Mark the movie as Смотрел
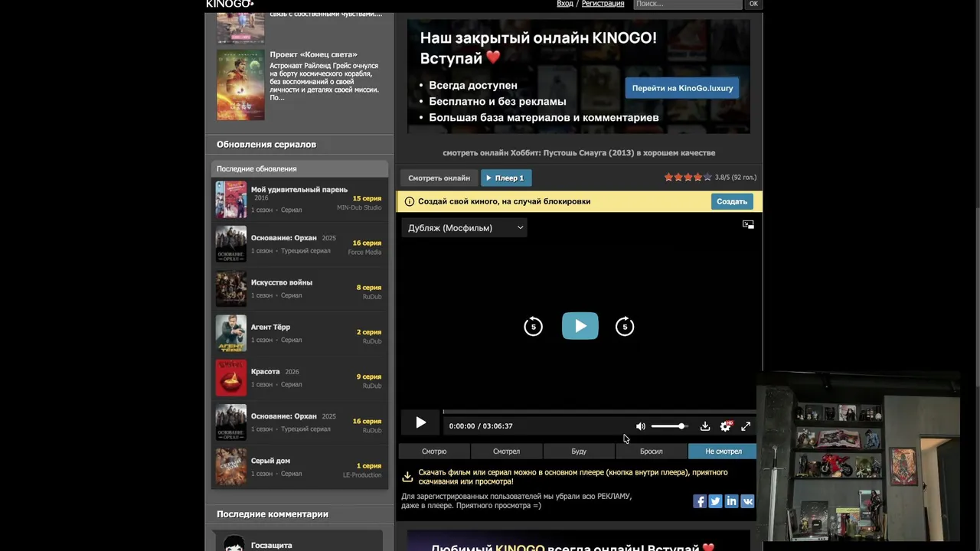Viewport: 980px width, 551px height. coord(506,452)
